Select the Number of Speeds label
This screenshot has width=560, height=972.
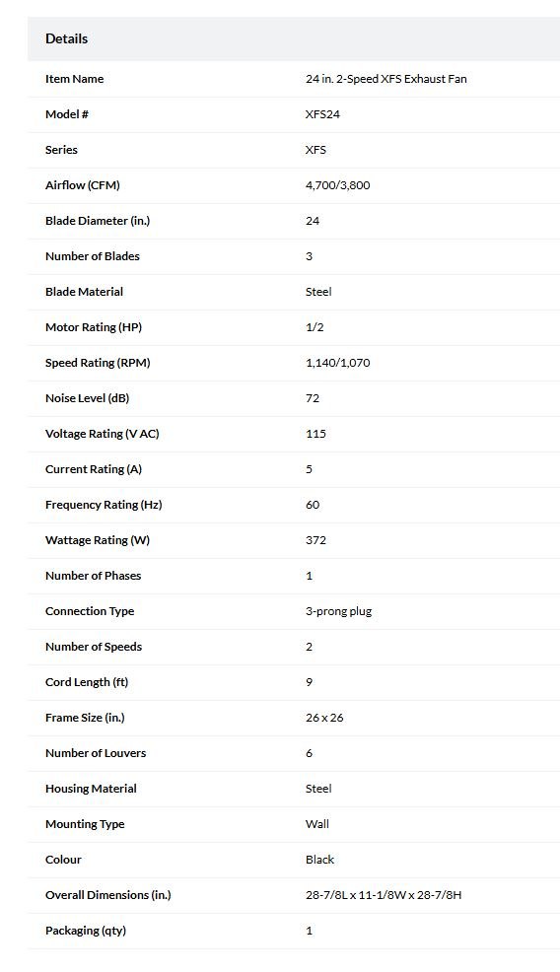point(94,647)
